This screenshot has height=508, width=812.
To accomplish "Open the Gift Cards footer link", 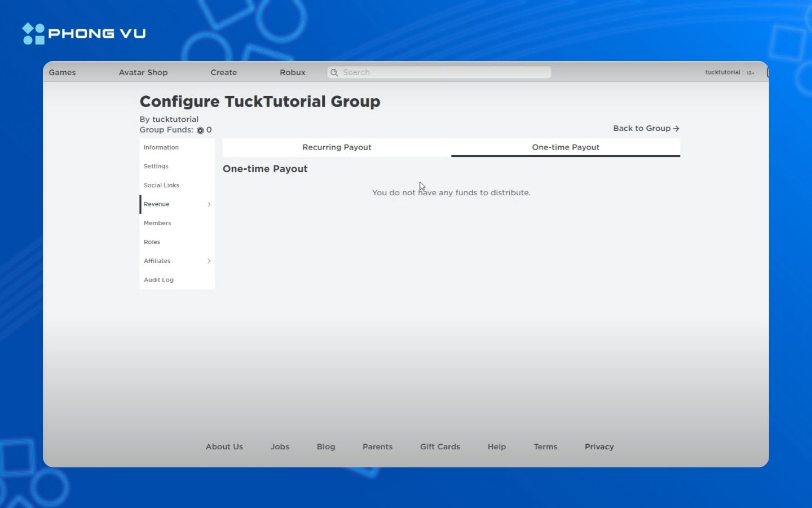I will point(440,446).
